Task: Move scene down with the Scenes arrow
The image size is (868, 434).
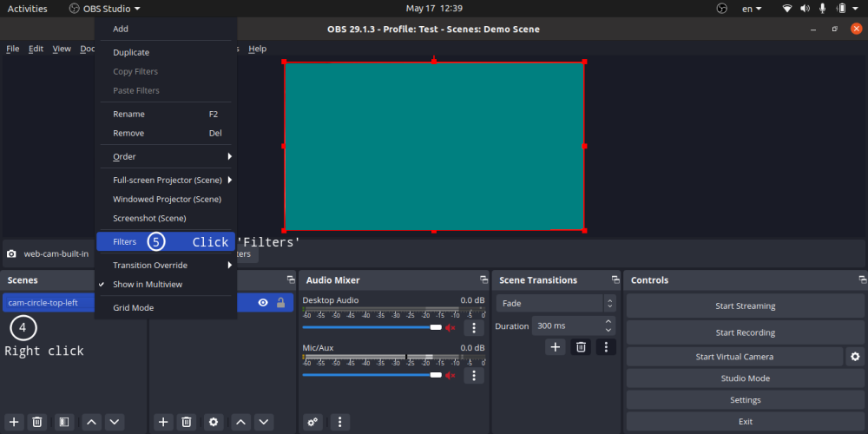Action: [115, 422]
